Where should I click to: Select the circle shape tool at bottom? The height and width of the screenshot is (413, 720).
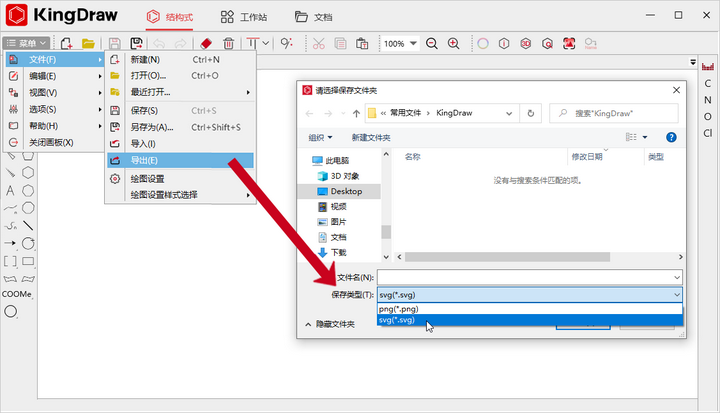tap(11, 311)
